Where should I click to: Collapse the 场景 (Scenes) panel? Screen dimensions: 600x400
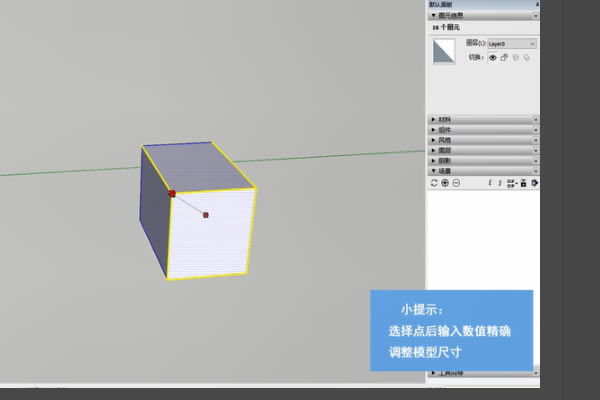pyautogui.click(x=434, y=171)
